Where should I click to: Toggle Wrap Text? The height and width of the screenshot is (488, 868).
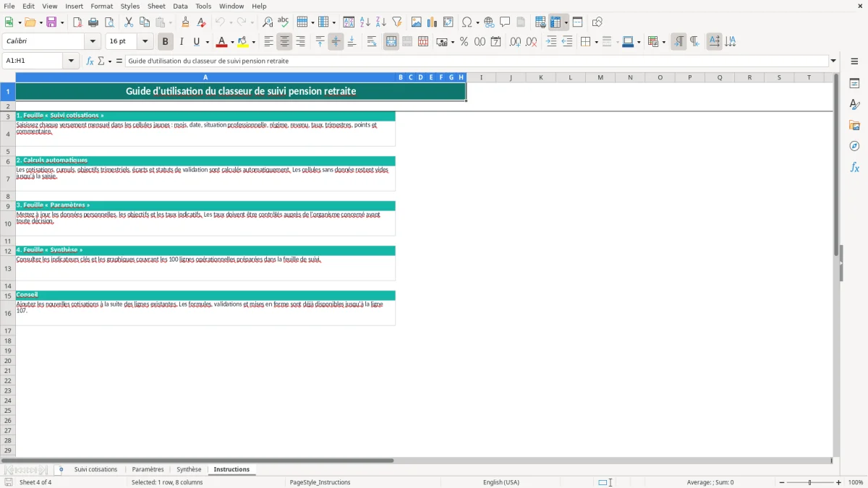pyautogui.click(x=372, y=42)
